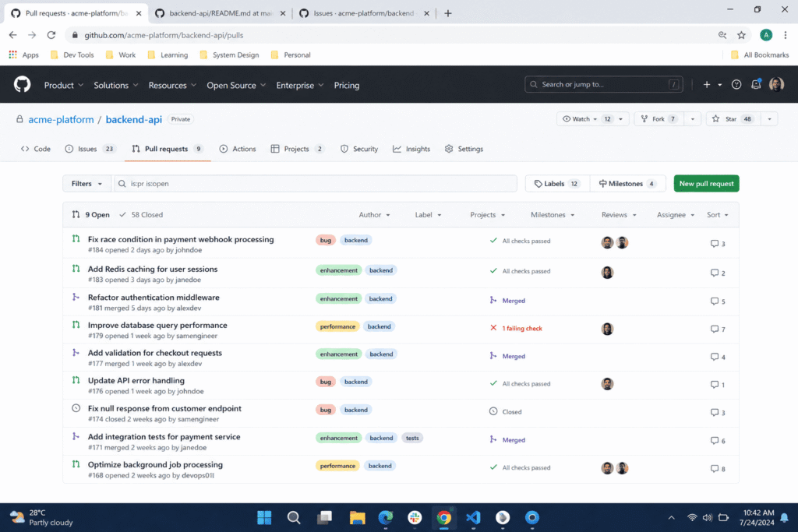
Task: Open the Pricing link
Action: coord(347,85)
